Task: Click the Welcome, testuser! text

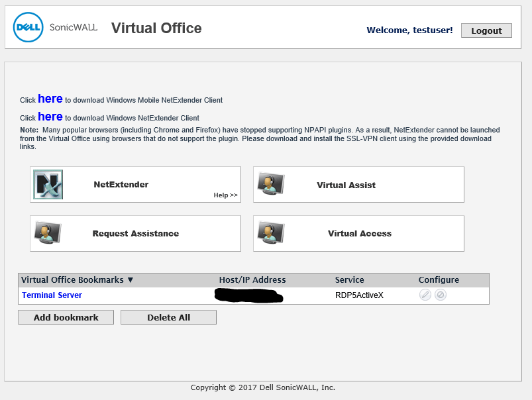Action: click(x=410, y=30)
